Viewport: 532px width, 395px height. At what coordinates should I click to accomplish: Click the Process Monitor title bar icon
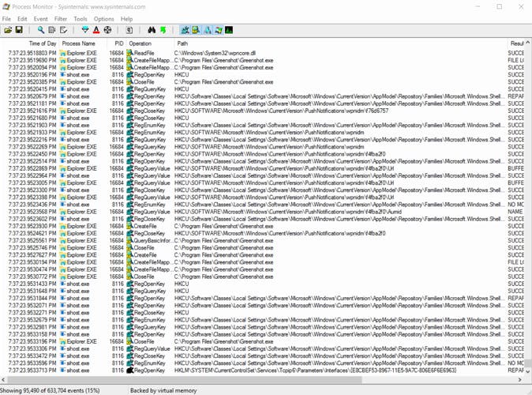coord(6,6)
